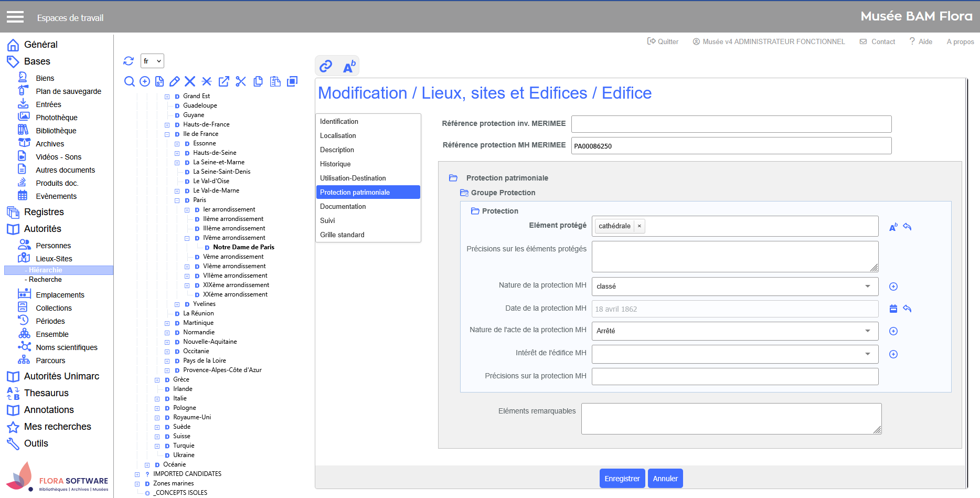The image size is (980, 498).
Task: Click the pencil edit icon
Action: [x=175, y=81]
